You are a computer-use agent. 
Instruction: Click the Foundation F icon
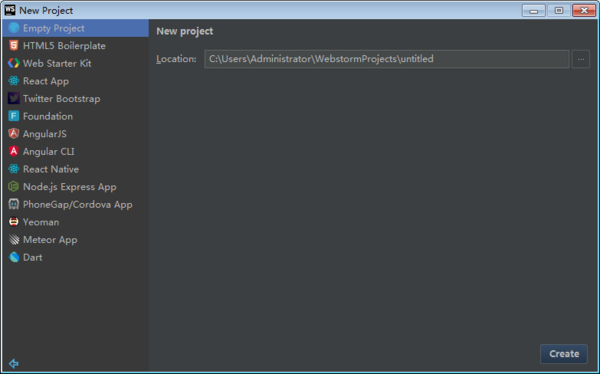[14, 116]
